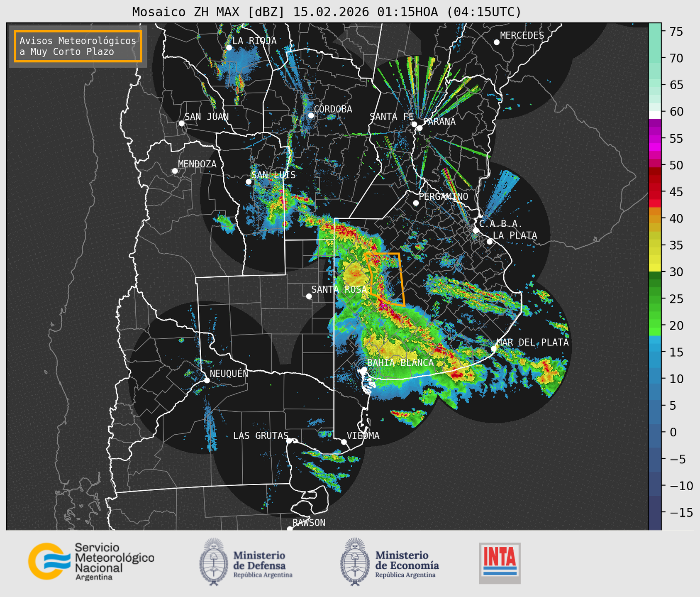The height and width of the screenshot is (597, 700).
Task: Click the MENDOZA city marker dot
Action: [175, 171]
